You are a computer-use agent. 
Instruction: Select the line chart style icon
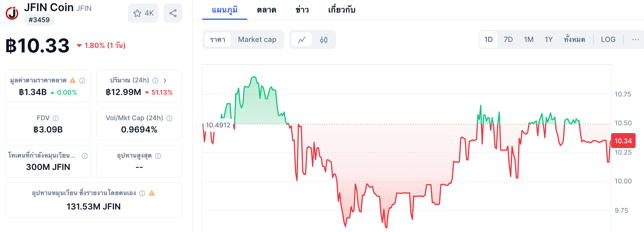301,40
